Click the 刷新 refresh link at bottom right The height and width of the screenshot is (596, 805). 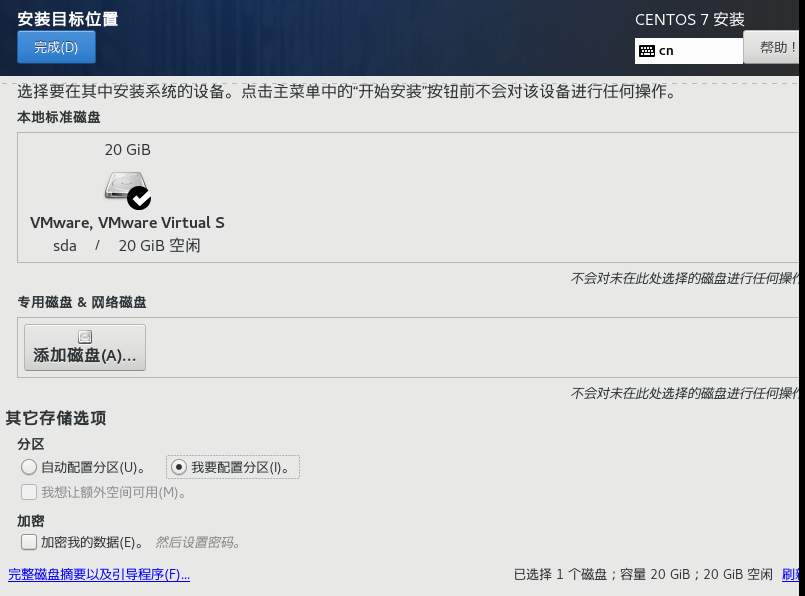790,574
